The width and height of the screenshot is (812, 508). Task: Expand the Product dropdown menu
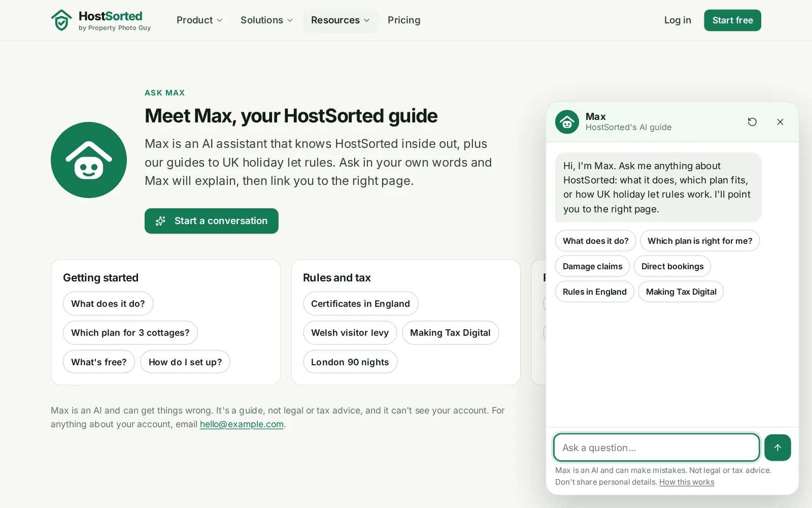(199, 20)
